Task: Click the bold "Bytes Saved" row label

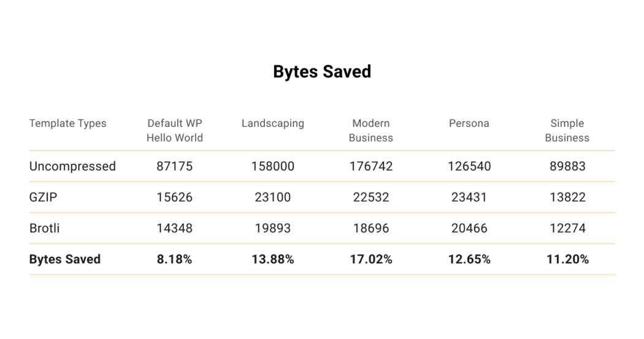Action: 65,259
